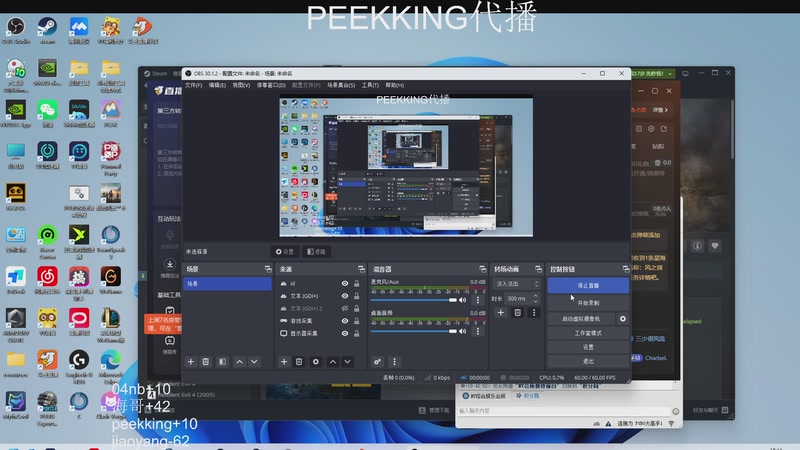Open the 编辑(E) menu
This screenshot has height=450, width=800.
[217, 85]
